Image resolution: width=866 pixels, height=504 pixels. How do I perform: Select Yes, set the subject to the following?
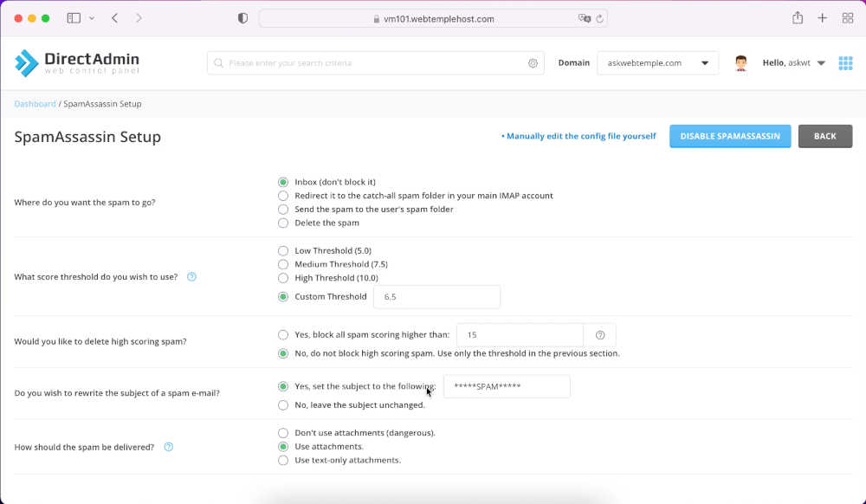point(283,386)
